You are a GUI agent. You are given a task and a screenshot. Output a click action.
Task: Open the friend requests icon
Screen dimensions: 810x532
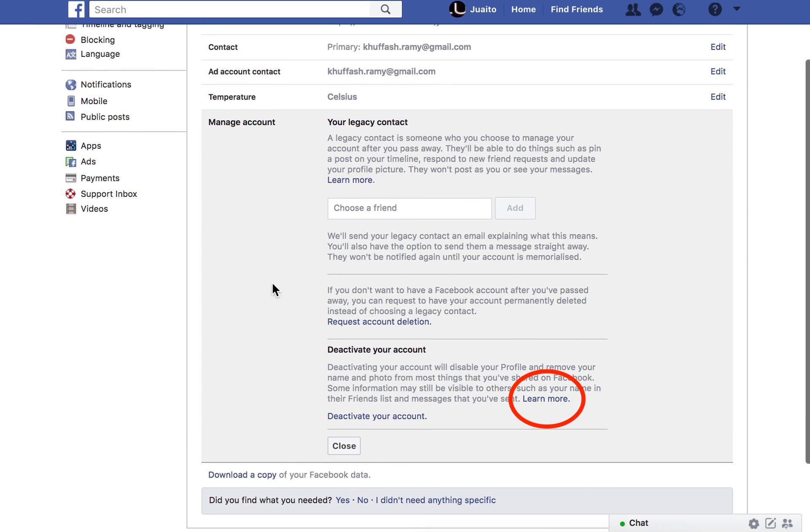coord(633,9)
